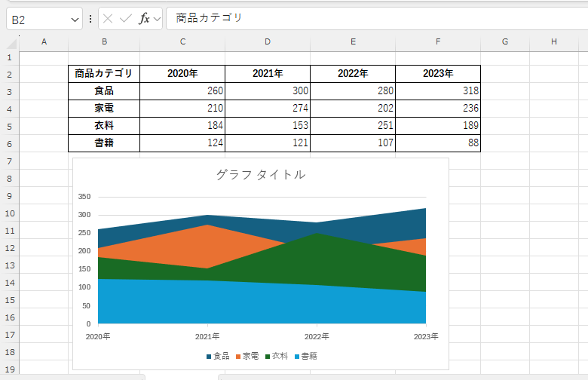Click the 家電 legend entry
The image size is (588, 380).
tap(247, 356)
